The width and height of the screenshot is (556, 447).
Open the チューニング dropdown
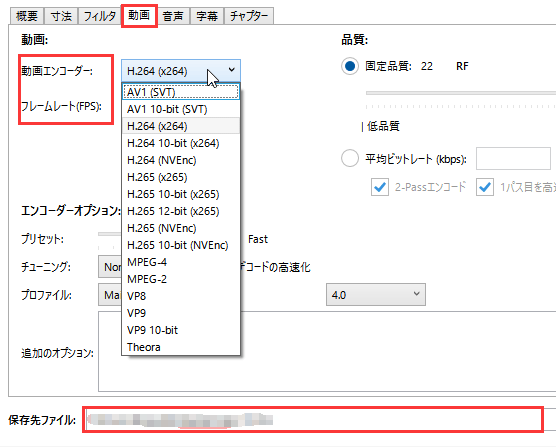point(110,267)
